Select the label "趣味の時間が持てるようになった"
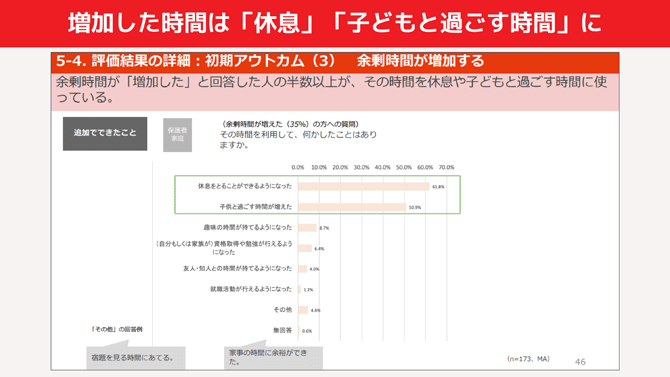The image size is (670, 377). point(248,227)
